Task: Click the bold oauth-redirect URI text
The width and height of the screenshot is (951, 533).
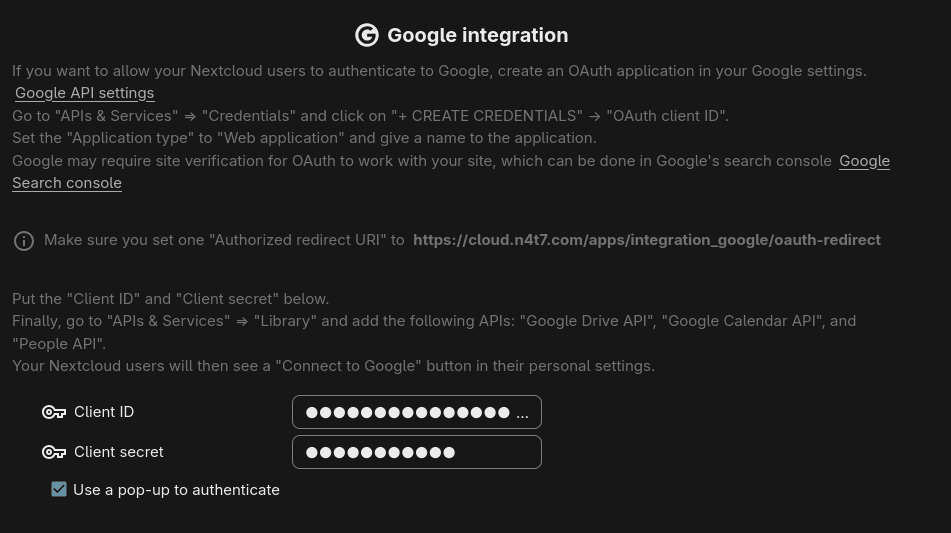Action: [x=646, y=240]
